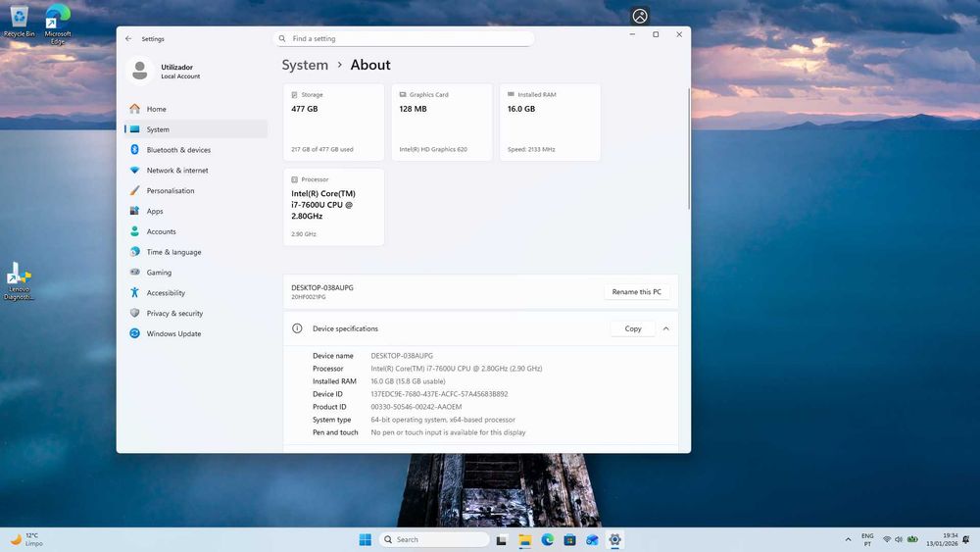Click the ENG PT language indicator
The image size is (980, 552).
pos(867,539)
